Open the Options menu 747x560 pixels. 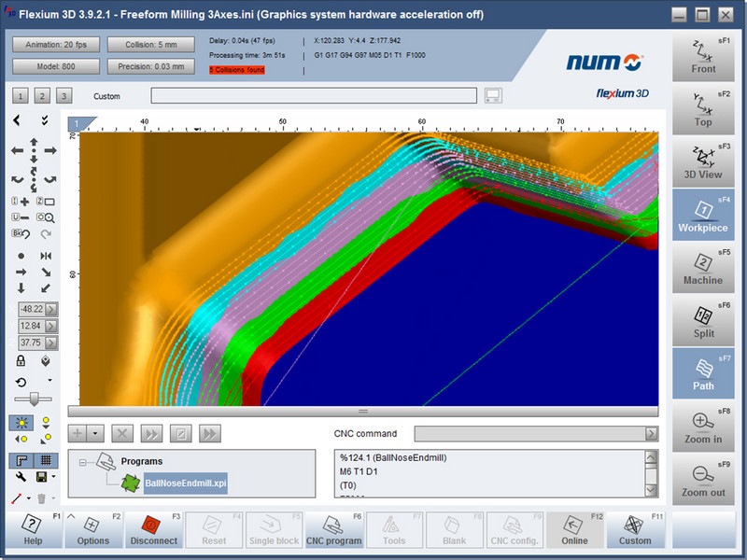[x=93, y=529]
